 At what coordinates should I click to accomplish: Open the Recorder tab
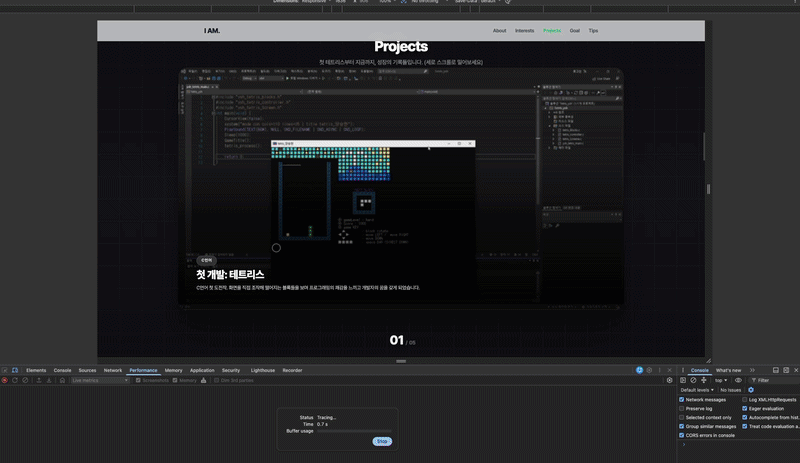coord(292,370)
